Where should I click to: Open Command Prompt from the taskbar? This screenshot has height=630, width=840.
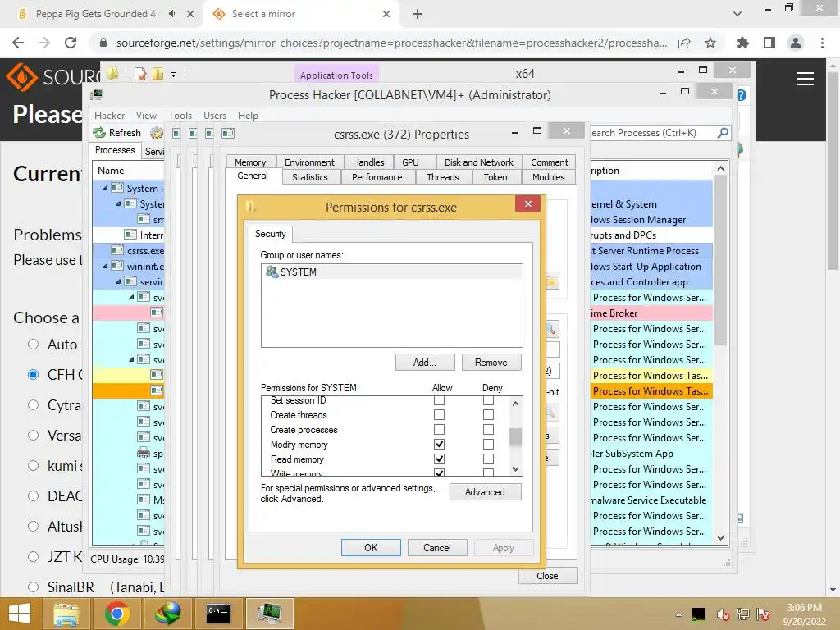[218, 614]
